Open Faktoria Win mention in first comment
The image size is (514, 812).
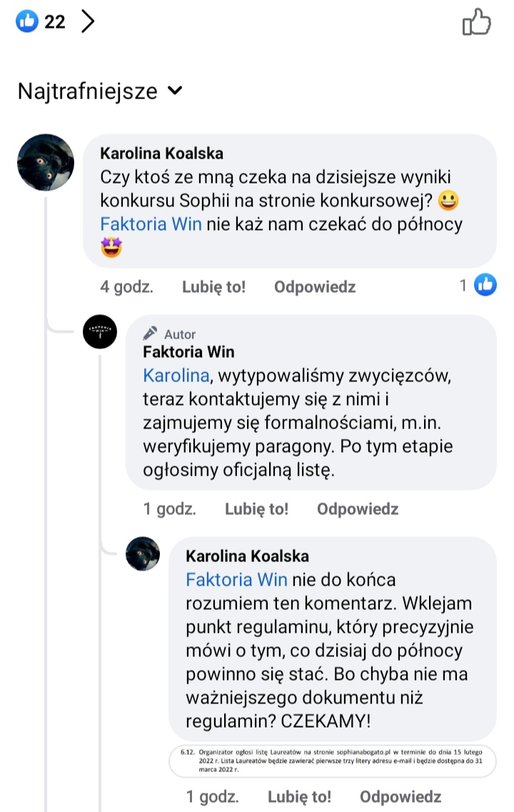coord(151,224)
